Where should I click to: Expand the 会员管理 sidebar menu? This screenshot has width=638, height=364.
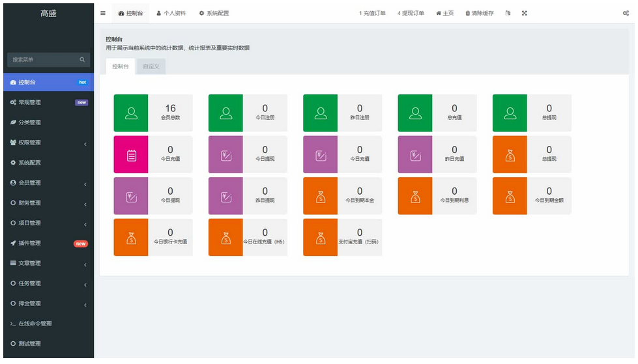point(47,183)
